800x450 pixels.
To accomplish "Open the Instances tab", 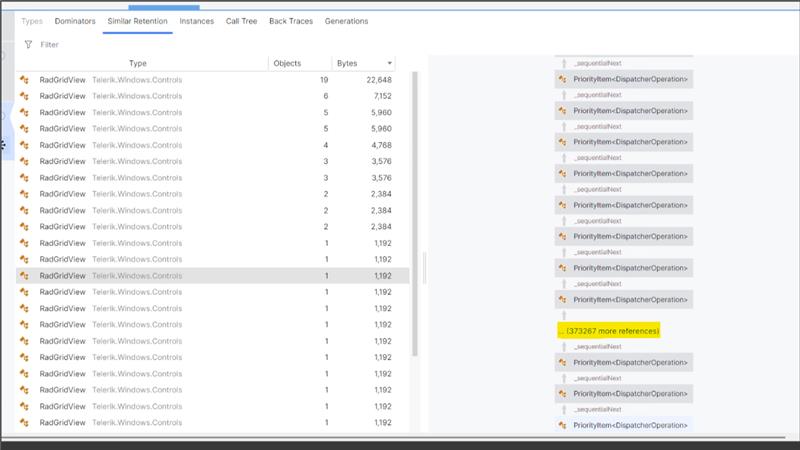I will click(196, 21).
